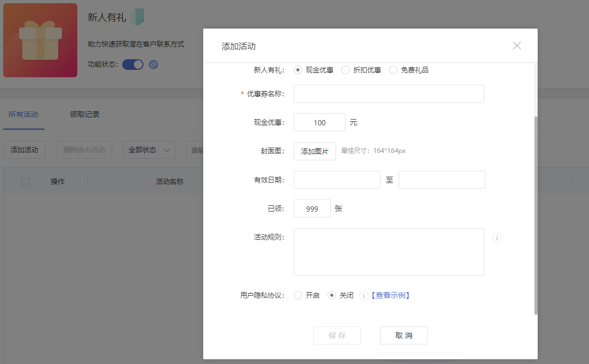Click 添加图片 to upload a cover image
Screen dimensions: 589x364
(314, 151)
